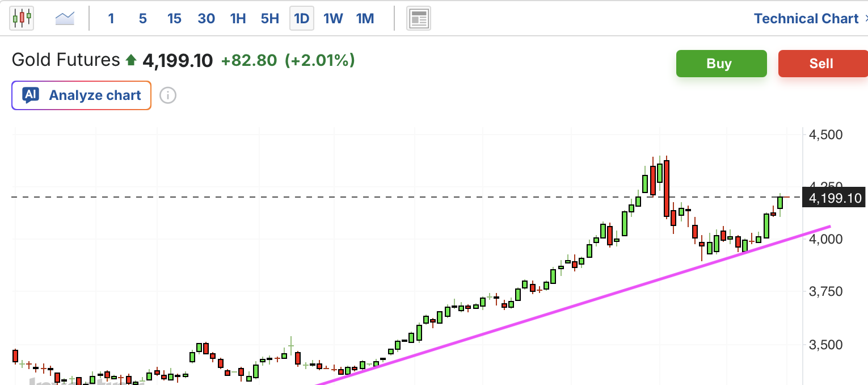This screenshot has width=868, height=385.
Task: Click the red Sell button
Action: [823, 64]
